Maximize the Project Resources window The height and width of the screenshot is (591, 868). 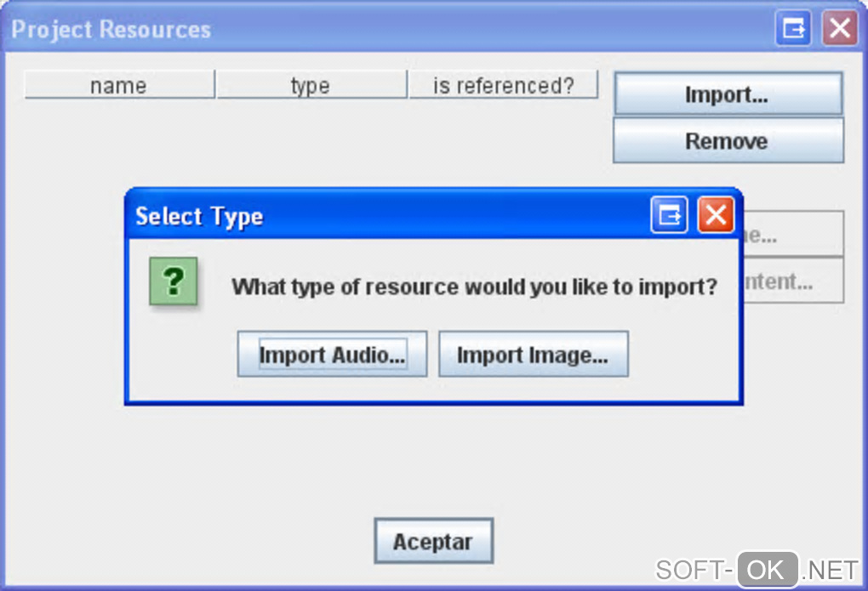coord(793,29)
